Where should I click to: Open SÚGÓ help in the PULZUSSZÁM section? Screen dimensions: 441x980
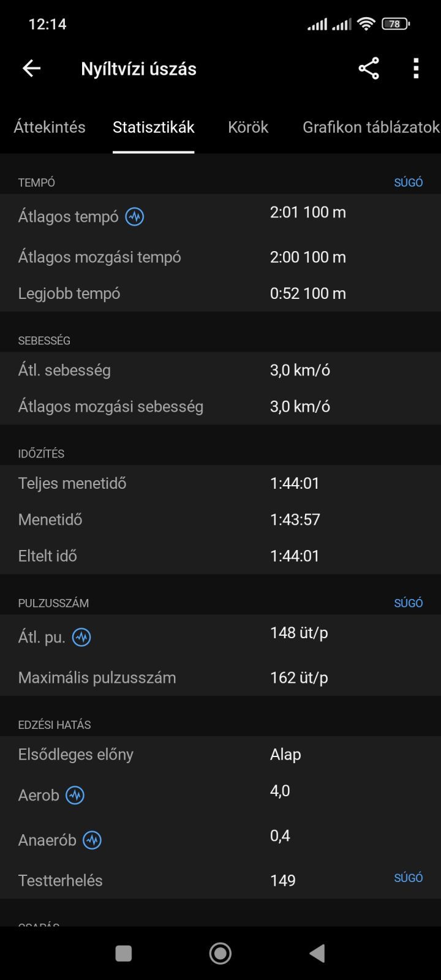(x=409, y=603)
